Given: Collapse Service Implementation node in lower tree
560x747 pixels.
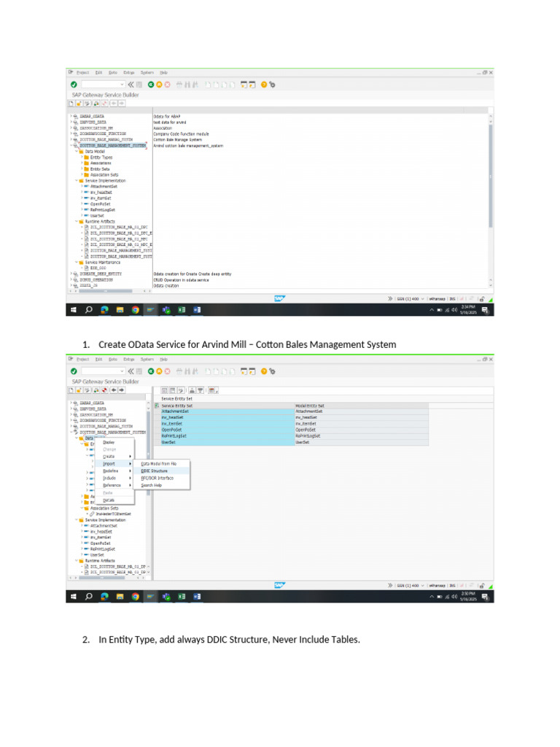Looking at the screenshot, I should tap(76, 520).
